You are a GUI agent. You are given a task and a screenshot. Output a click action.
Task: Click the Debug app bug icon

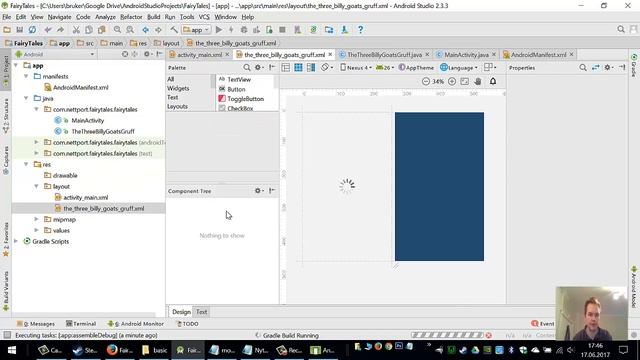[x=244, y=30]
